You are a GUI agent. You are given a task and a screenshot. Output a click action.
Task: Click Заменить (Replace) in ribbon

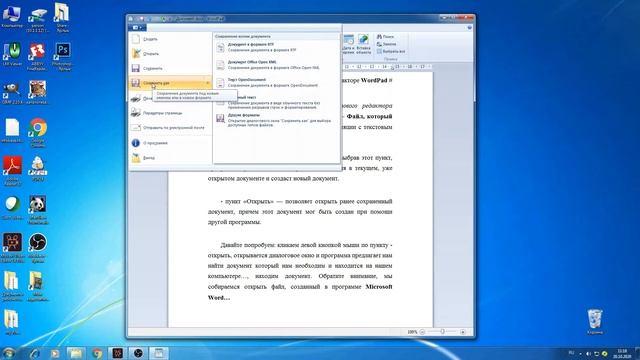coord(387,44)
